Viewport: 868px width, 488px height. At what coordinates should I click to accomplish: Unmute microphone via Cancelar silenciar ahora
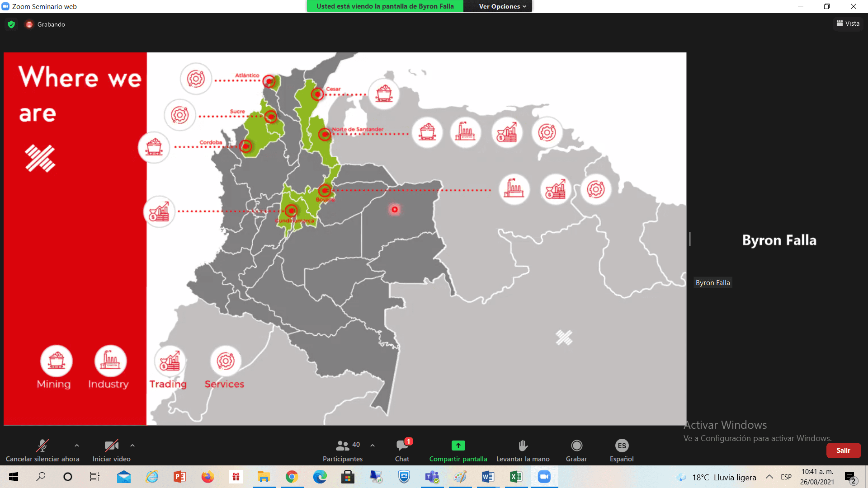click(x=42, y=450)
